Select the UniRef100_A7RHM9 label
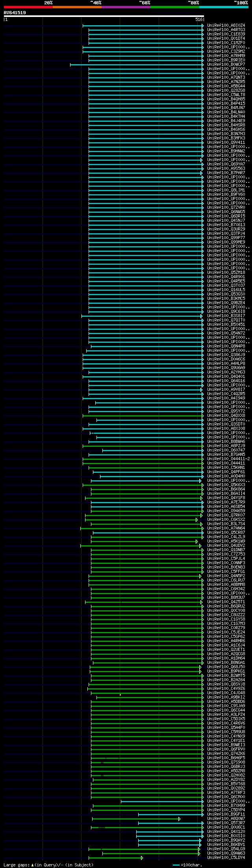The width and height of the screenshot is (252, 868). pos(226,56)
